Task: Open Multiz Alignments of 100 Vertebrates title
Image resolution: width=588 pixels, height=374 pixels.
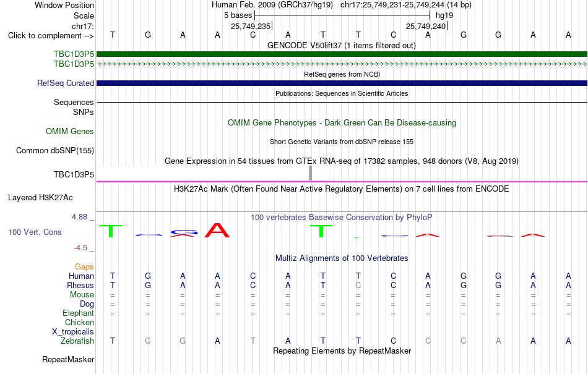Action: [342, 258]
